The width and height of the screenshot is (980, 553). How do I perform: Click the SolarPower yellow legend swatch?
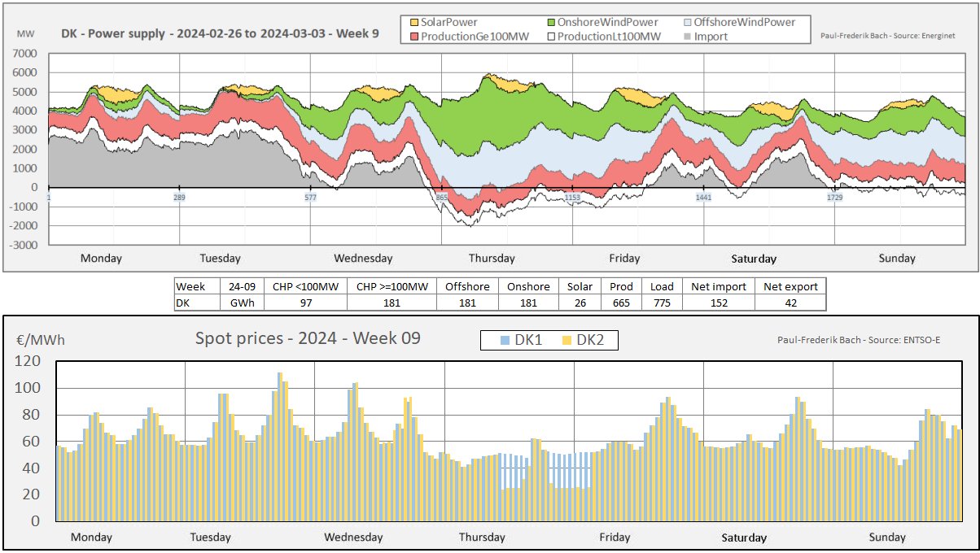point(414,22)
